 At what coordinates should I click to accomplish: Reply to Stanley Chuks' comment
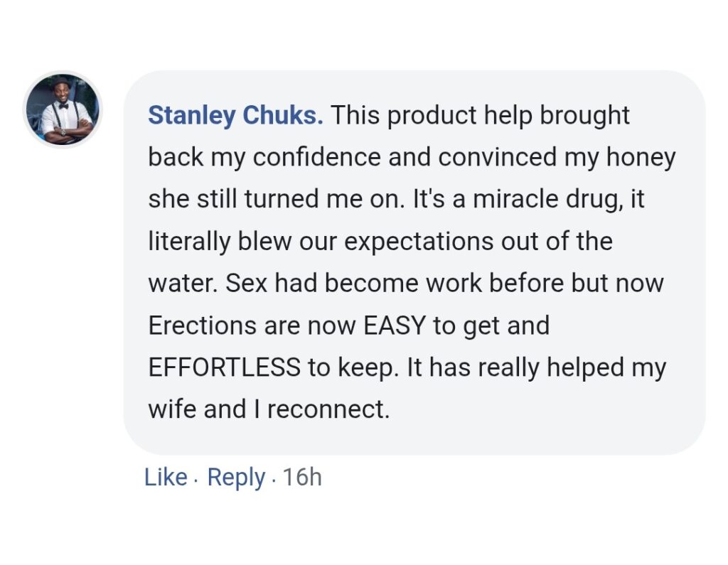(236, 478)
